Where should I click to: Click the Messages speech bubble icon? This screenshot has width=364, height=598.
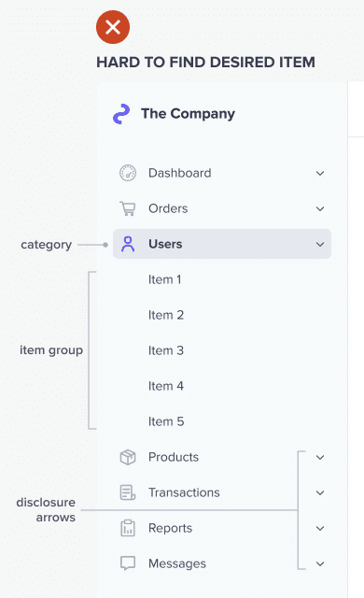pos(128,563)
